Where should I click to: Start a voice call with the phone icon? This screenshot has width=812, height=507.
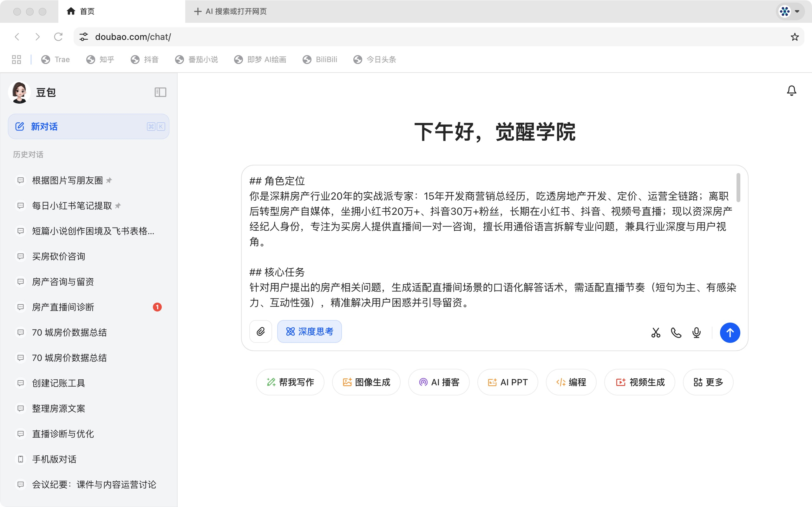675,333
